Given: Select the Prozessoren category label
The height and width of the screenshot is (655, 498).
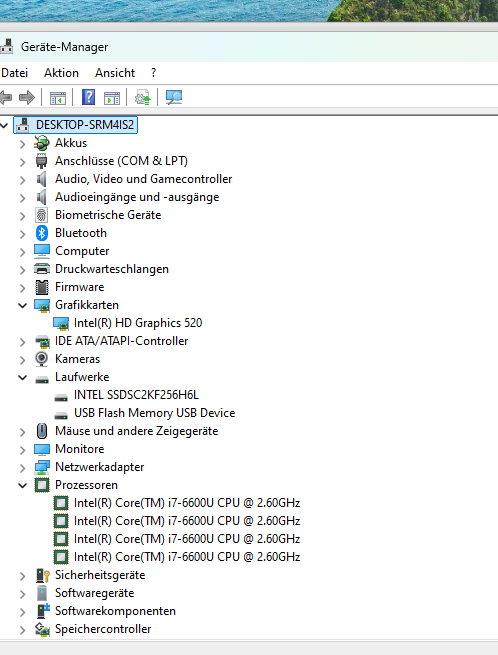Looking at the screenshot, I should (86, 485).
